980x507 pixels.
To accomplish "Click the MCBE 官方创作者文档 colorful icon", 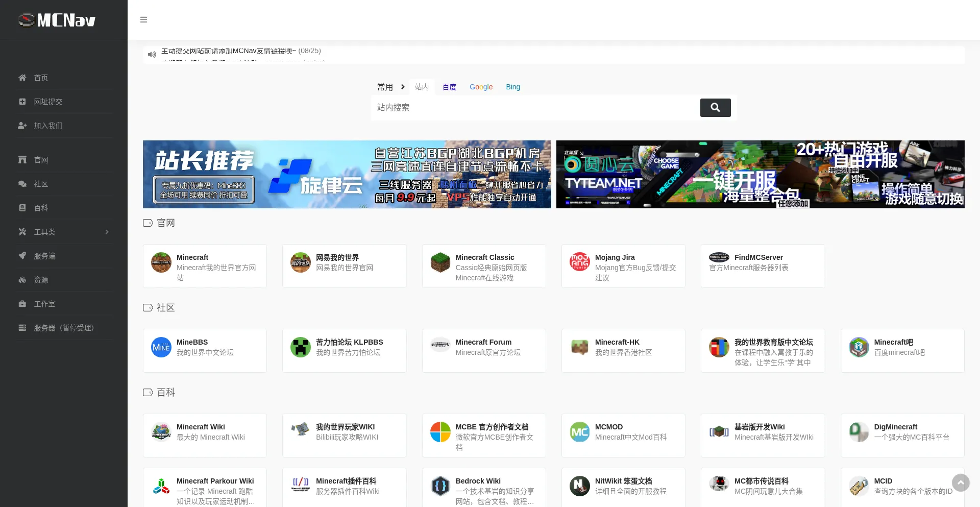I will [x=440, y=432].
